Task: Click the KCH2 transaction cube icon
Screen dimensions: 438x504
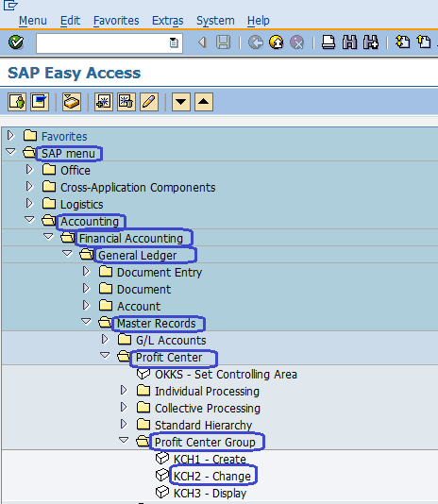Action: click(162, 476)
